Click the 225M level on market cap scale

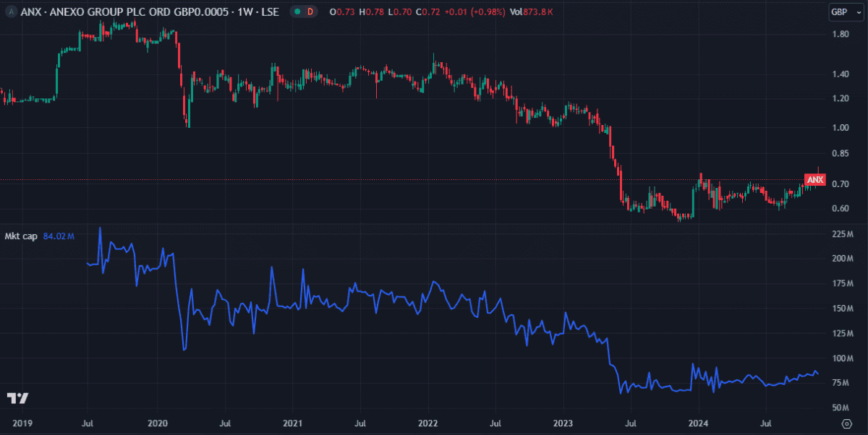841,234
